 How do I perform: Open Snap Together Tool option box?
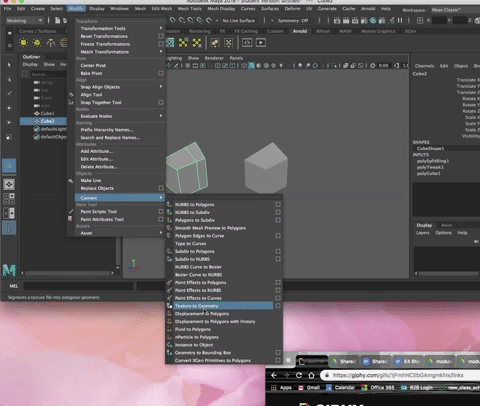(161, 102)
